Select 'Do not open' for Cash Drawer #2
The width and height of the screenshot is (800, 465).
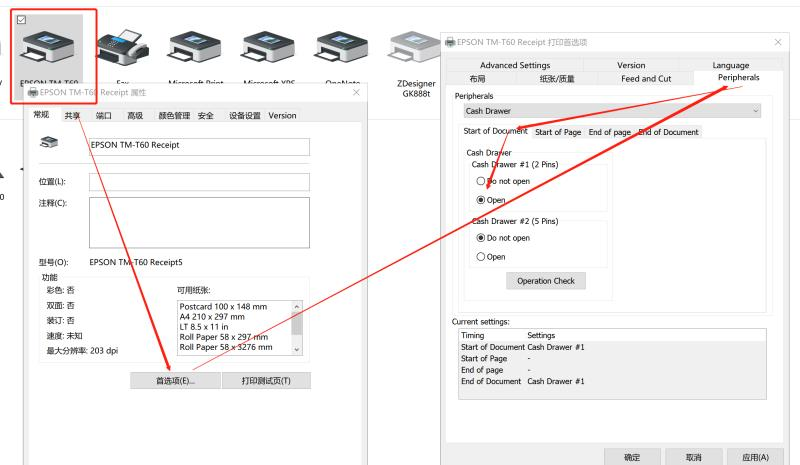click(481, 238)
